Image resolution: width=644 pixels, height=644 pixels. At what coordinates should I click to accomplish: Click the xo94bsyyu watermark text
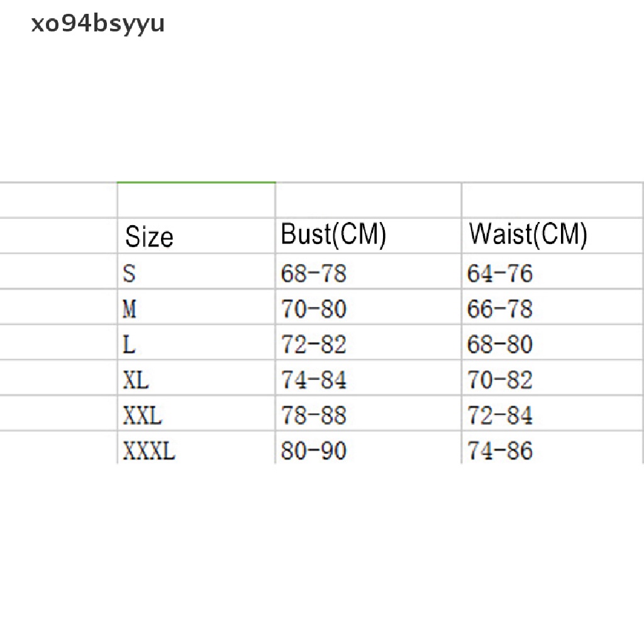pyautogui.click(x=98, y=24)
